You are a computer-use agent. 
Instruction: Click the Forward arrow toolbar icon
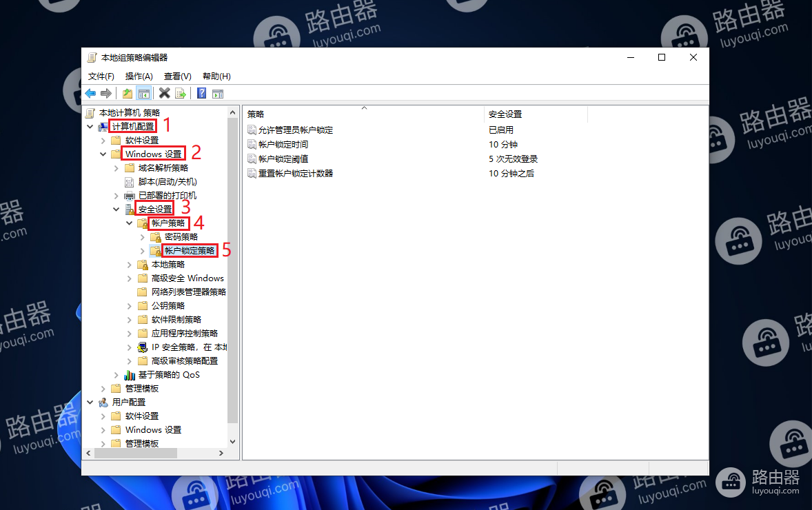(106, 93)
